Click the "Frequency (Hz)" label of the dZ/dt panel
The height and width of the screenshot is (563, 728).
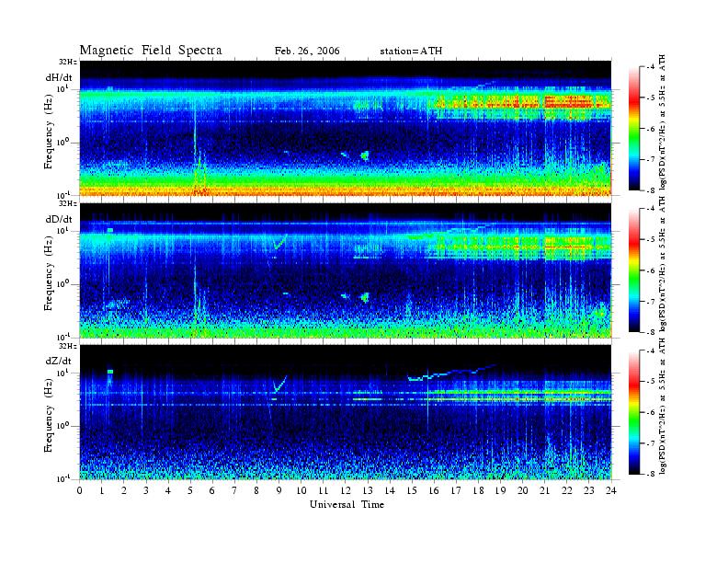pos(49,414)
